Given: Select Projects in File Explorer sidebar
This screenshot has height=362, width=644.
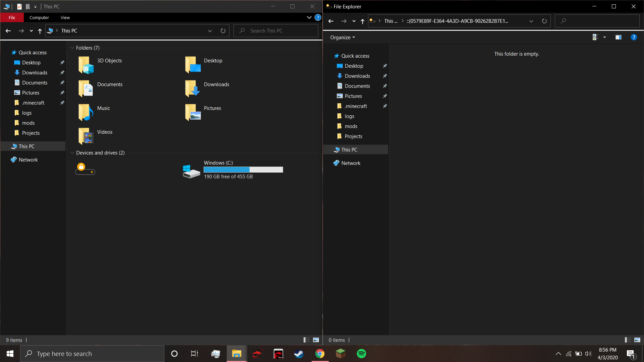Looking at the screenshot, I should (353, 136).
